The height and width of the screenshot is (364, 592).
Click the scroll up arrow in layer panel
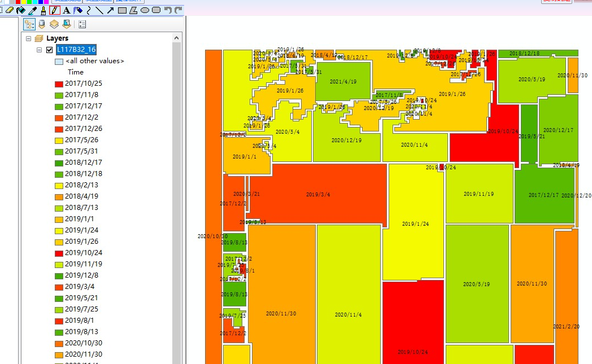pos(177,38)
